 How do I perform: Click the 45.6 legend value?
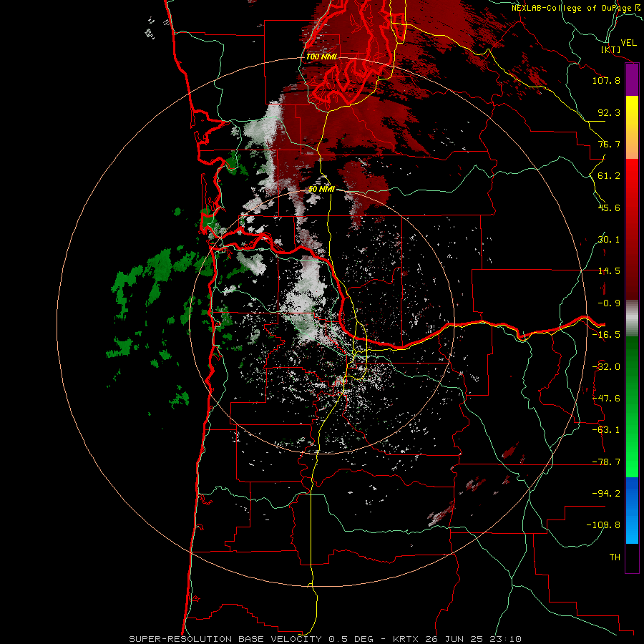coord(609,208)
